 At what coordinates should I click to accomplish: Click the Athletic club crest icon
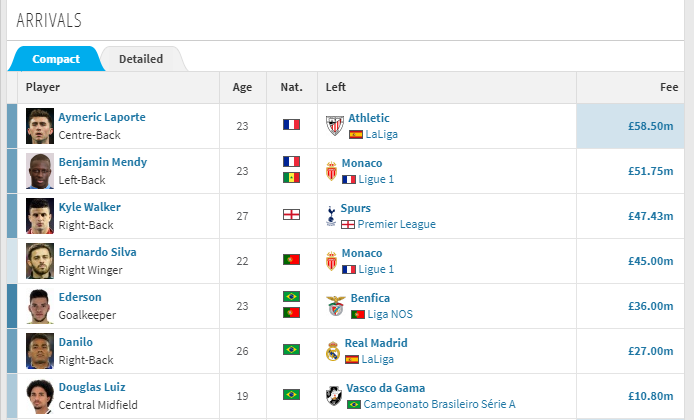pyautogui.click(x=334, y=126)
